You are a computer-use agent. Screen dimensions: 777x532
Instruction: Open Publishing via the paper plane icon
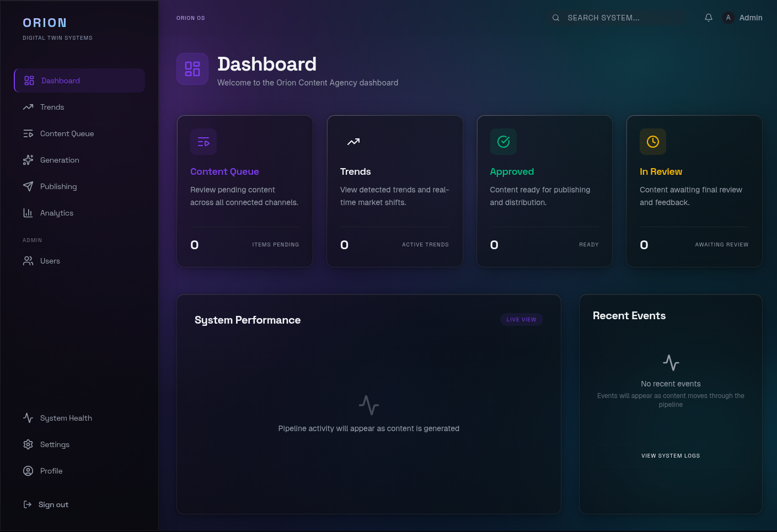click(28, 186)
